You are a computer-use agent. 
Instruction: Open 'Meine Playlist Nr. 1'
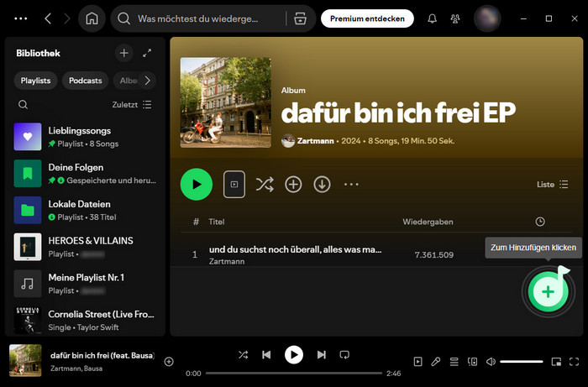click(85, 284)
